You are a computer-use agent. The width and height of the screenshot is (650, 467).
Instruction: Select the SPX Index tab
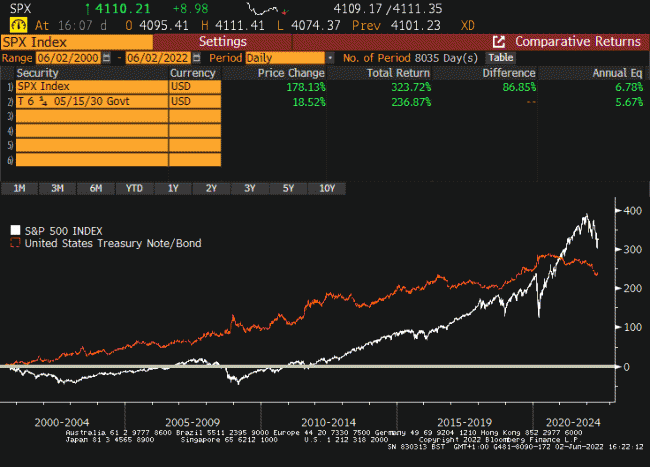tap(77, 42)
